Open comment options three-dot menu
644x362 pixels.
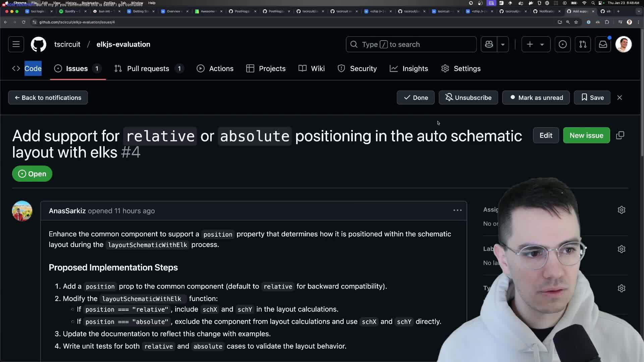pyautogui.click(x=457, y=210)
